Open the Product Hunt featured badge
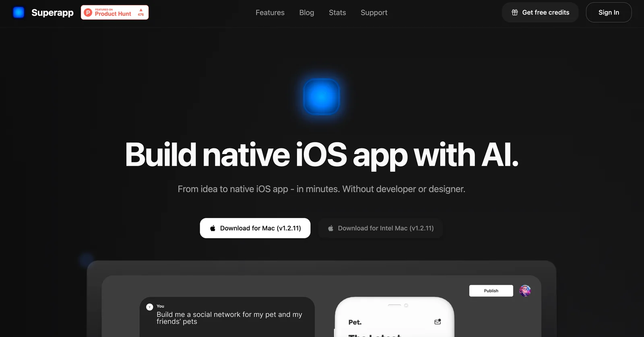The image size is (644, 337). click(x=115, y=12)
